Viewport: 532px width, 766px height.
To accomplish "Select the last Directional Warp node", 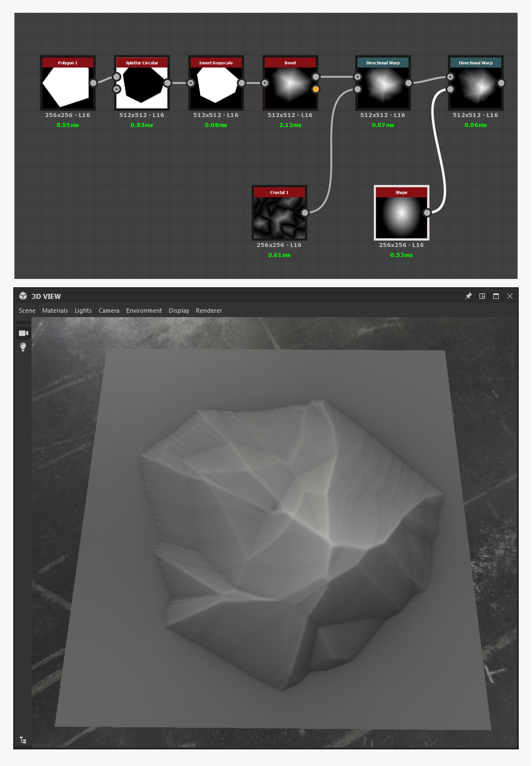I will pyautogui.click(x=476, y=83).
